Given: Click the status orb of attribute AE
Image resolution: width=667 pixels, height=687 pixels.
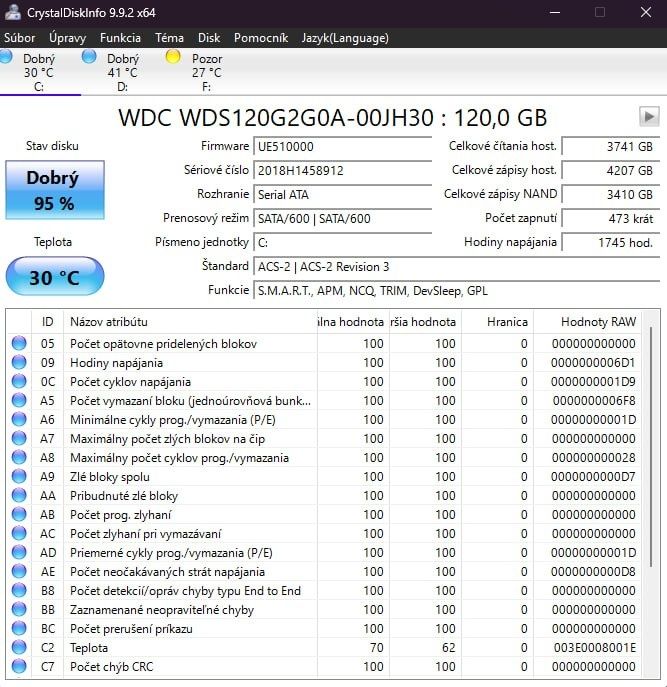Looking at the screenshot, I should (x=19, y=571).
